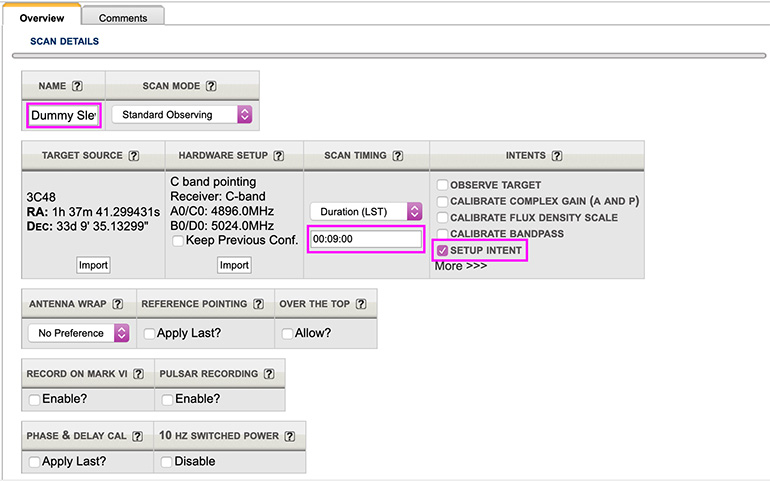Screen dimensions: 770x481
Task: Open the HARDWARE SETUP help icon
Action: click(278, 156)
